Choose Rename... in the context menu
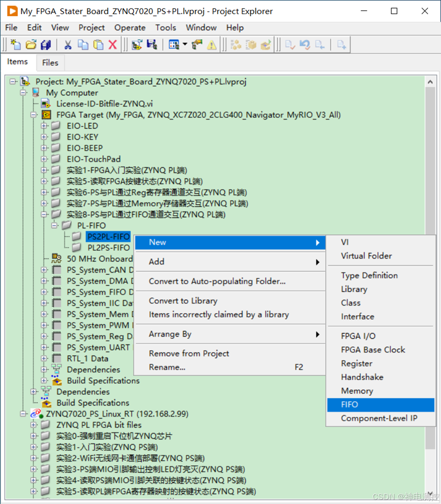This screenshot has height=504, width=441. pos(230,367)
